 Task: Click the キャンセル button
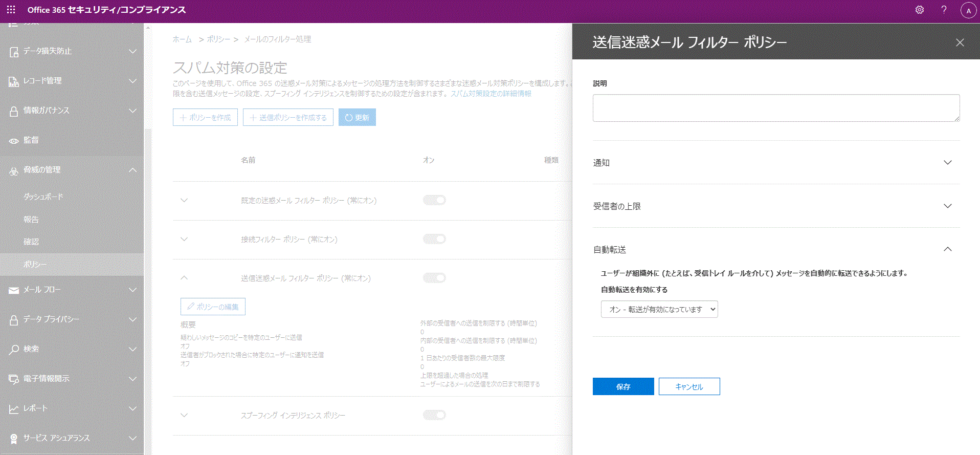tap(689, 387)
